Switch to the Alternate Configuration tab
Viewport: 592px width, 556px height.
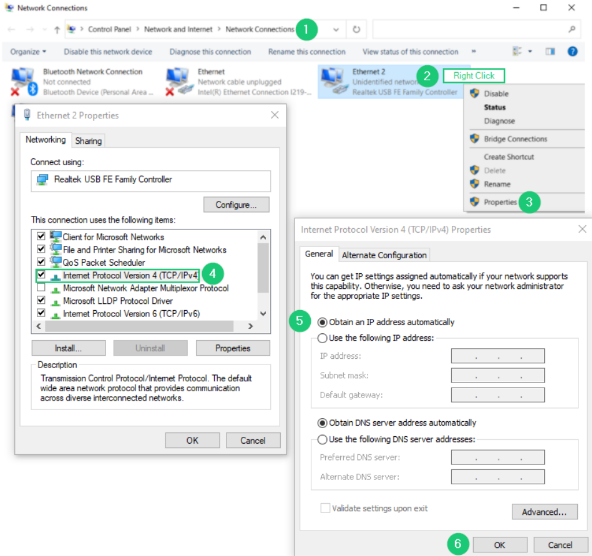(384, 255)
